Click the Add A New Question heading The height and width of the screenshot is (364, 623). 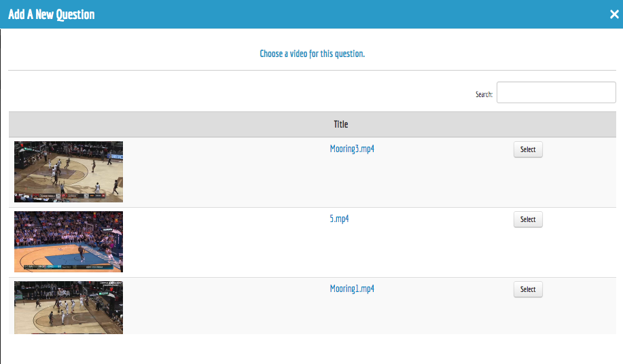coord(52,14)
